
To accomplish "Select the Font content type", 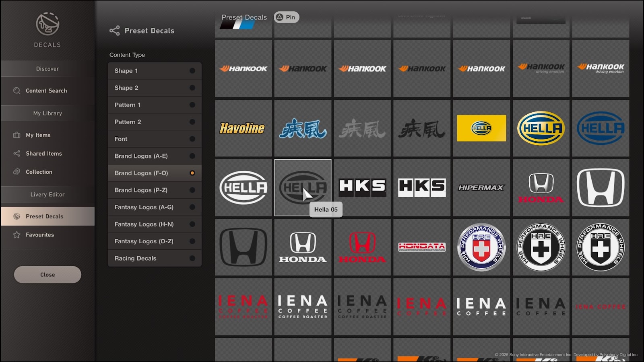I will tap(155, 139).
